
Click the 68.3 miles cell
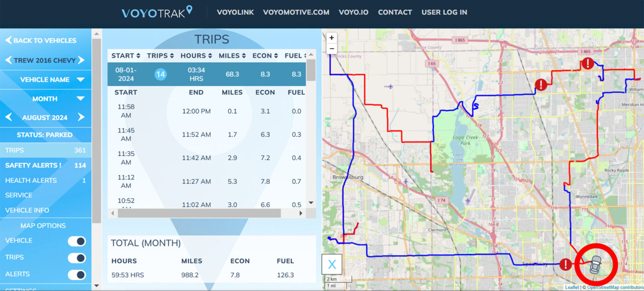pos(232,74)
